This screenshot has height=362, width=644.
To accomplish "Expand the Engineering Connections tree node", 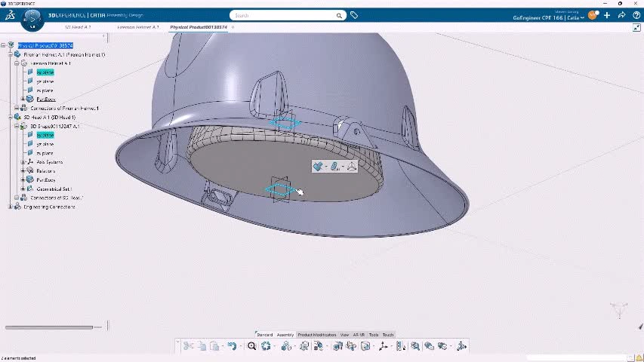I will click(x=11, y=207).
